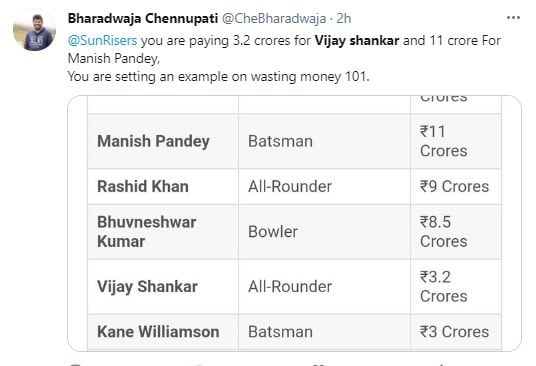This screenshot has width=536, height=366.
Task: Select the Rashid Khan name cell
Action: pos(163,187)
